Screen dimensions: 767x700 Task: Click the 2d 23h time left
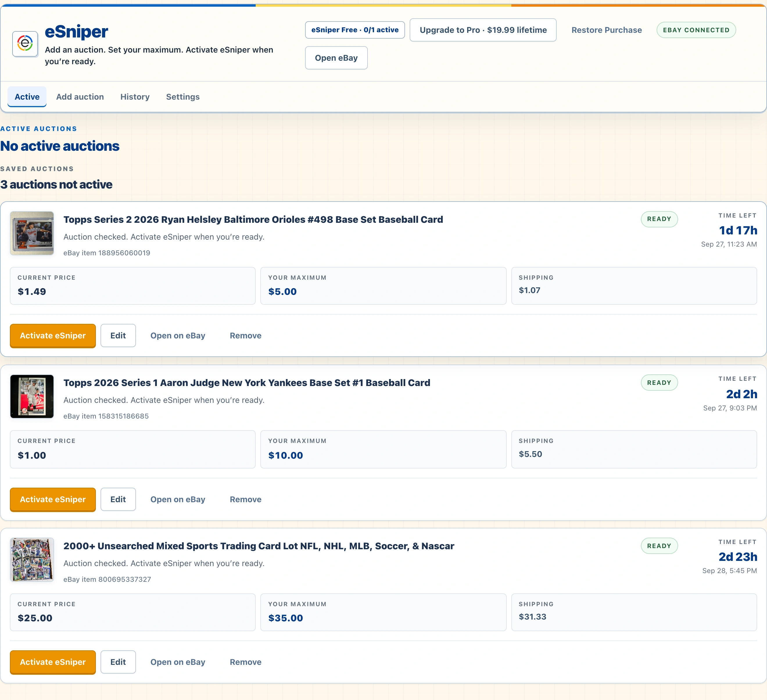pyautogui.click(x=738, y=557)
